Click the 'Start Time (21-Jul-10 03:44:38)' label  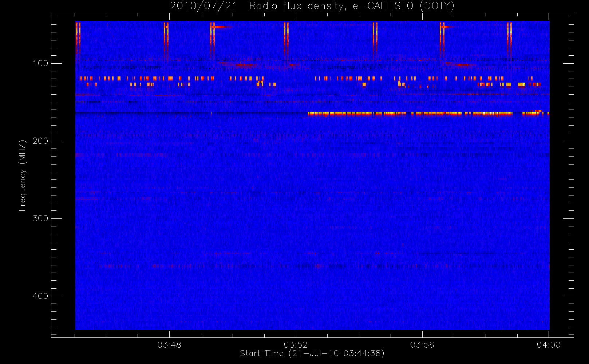312,353
